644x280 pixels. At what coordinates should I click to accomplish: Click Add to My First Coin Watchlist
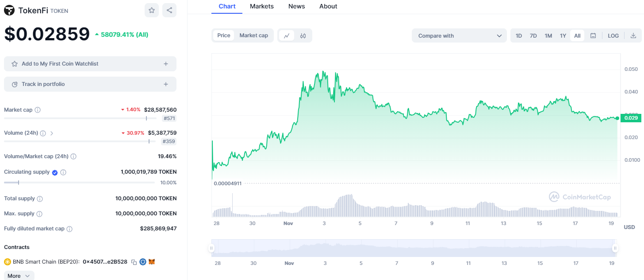(90, 64)
